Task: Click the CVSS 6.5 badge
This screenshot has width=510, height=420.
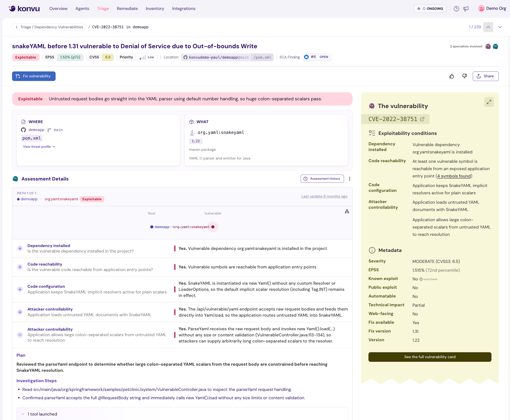Action: (x=100, y=57)
